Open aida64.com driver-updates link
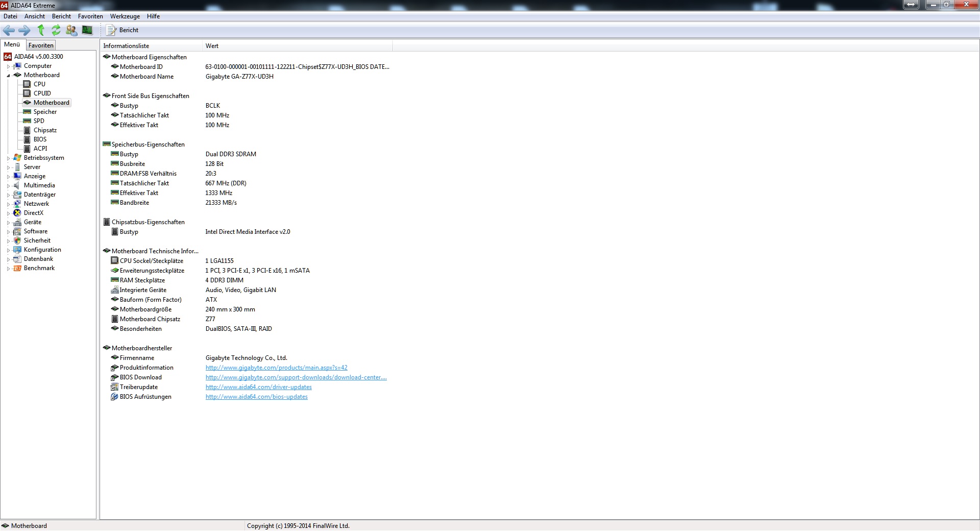 pos(258,387)
